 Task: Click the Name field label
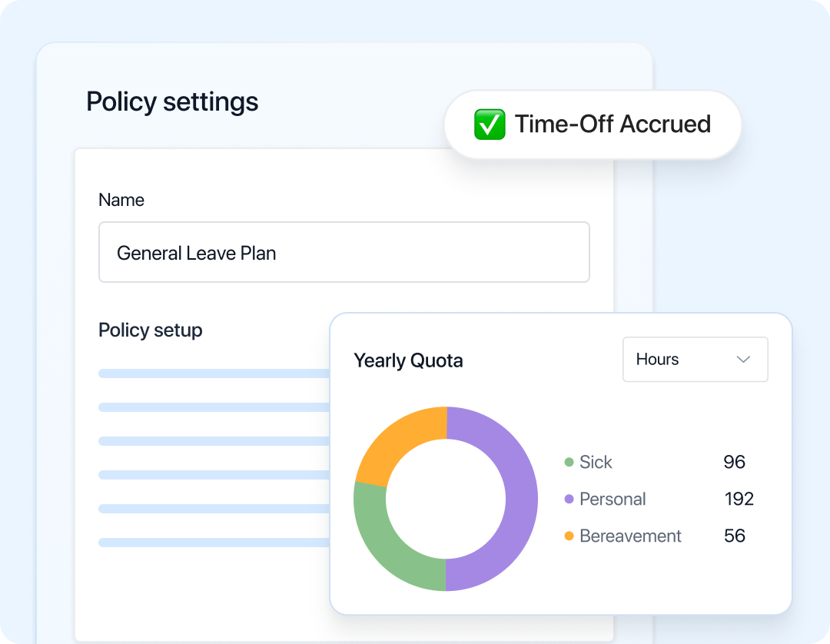click(121, 200)
